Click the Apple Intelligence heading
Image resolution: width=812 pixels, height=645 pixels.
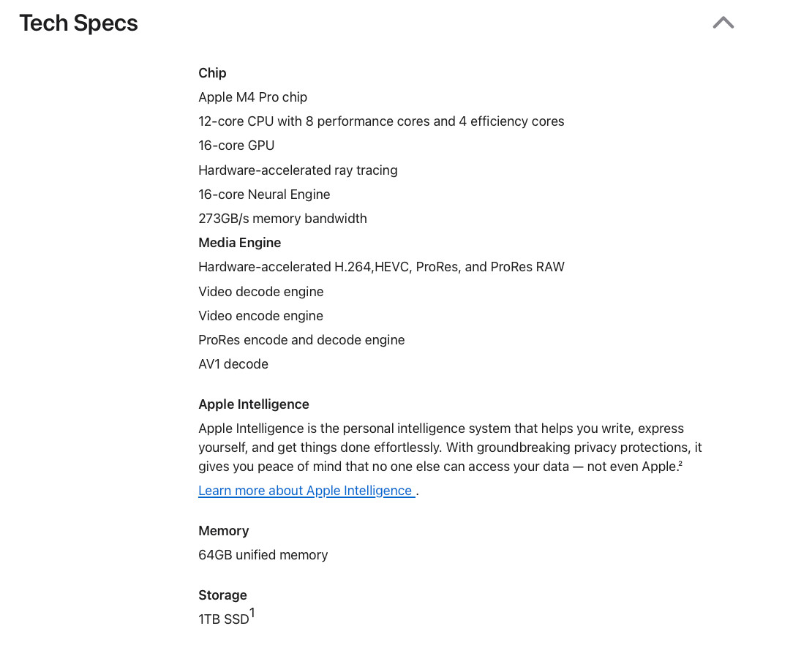click(x=254, y=404)
